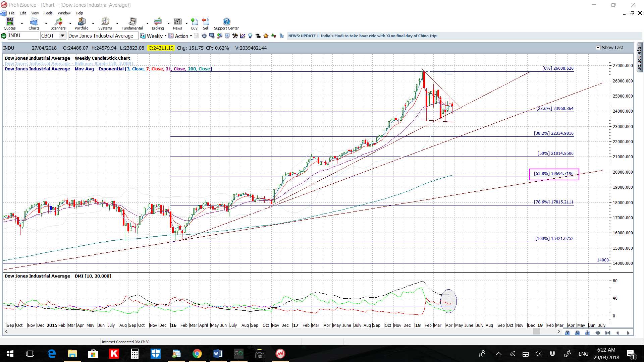Open the taskbar volume control

pyautogui.click(x=538, y=354)
